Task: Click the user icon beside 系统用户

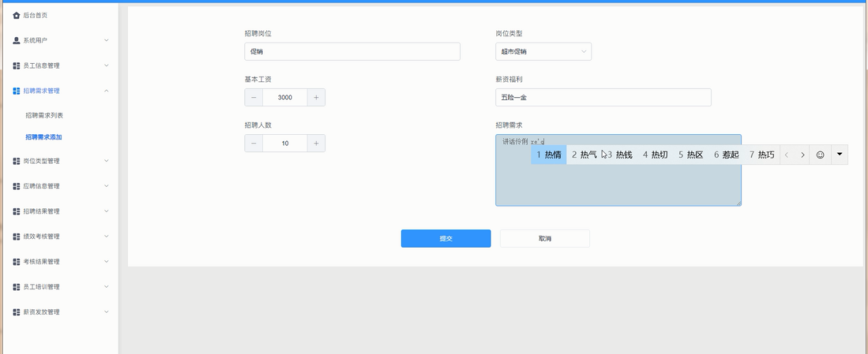Action: point(17,40)
